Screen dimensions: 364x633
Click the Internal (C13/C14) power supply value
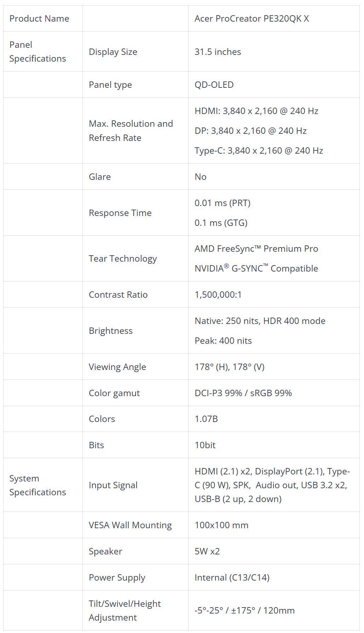pyautogui.click(x=232, y=578)
